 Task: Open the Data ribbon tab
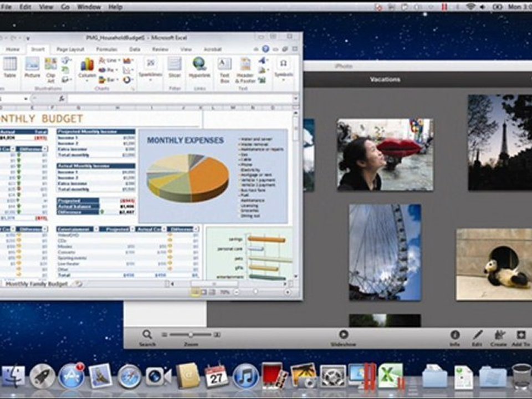pos(135,49)
